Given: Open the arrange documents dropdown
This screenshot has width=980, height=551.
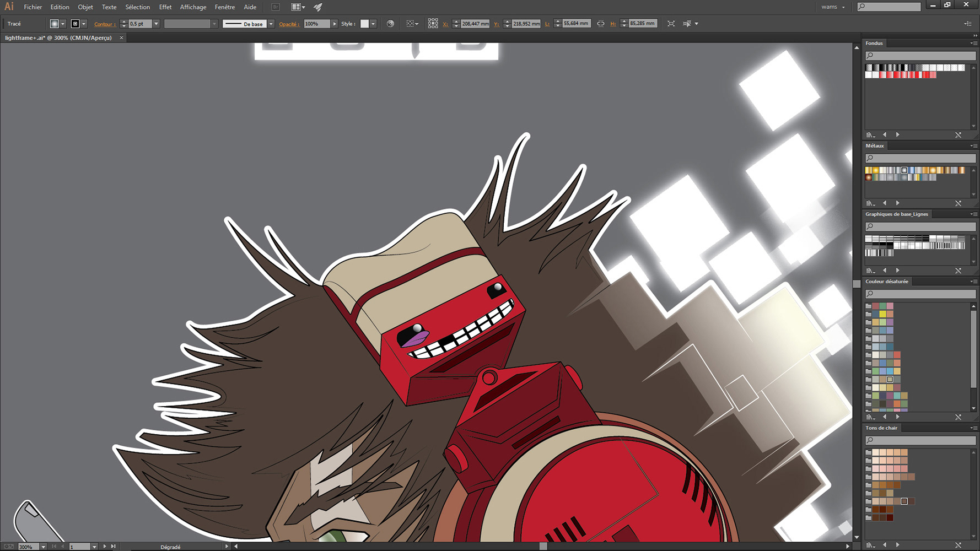Looking at the screenshot, I should [298, 7].
